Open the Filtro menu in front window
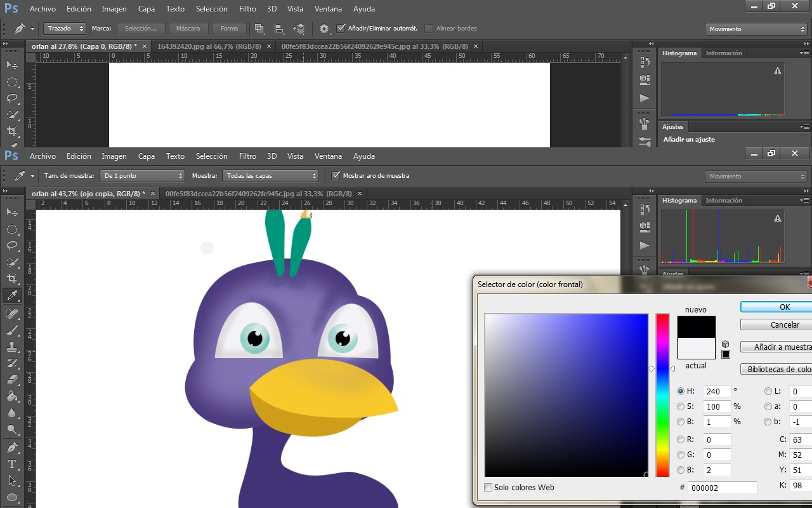 [x=247, y=156]
